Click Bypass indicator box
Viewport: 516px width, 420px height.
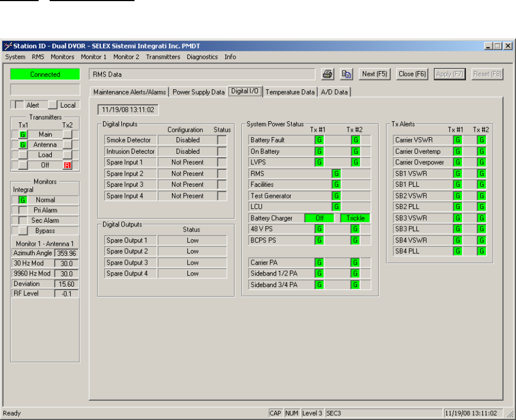[23, 231]
